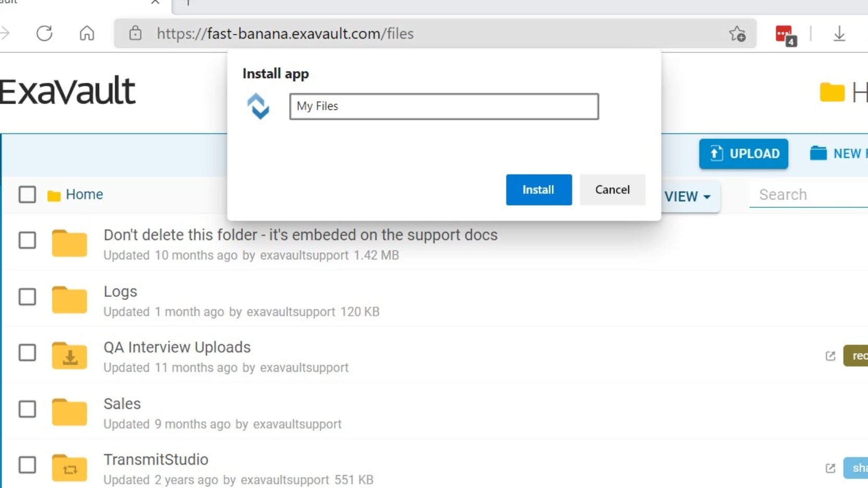Viewport: 868px width, 488px height.
Task: Click '551 KB' size on TransmitStudio row
Action: tap(354, 480)
